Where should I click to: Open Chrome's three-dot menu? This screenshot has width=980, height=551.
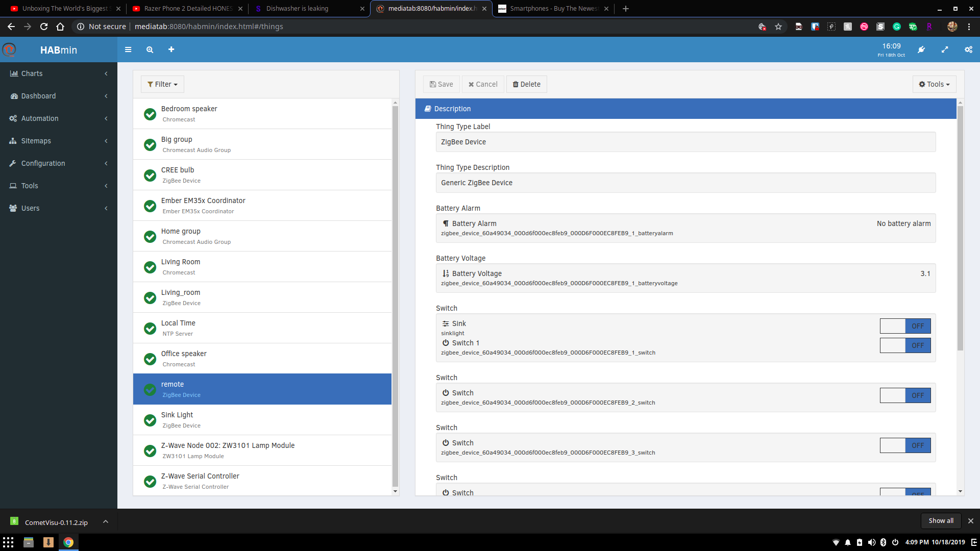969,27
